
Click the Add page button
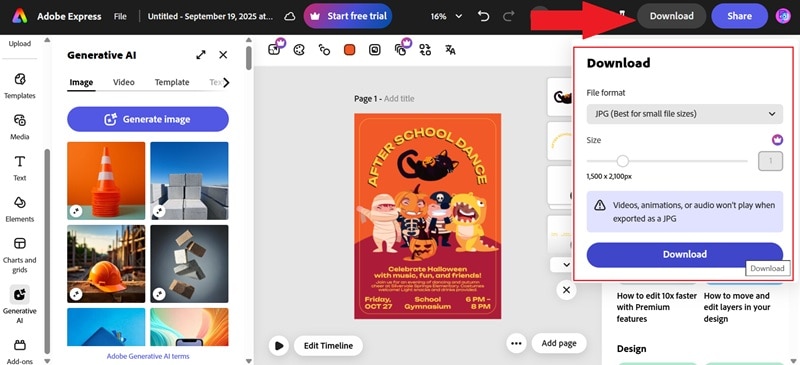[x=559, y=343]
